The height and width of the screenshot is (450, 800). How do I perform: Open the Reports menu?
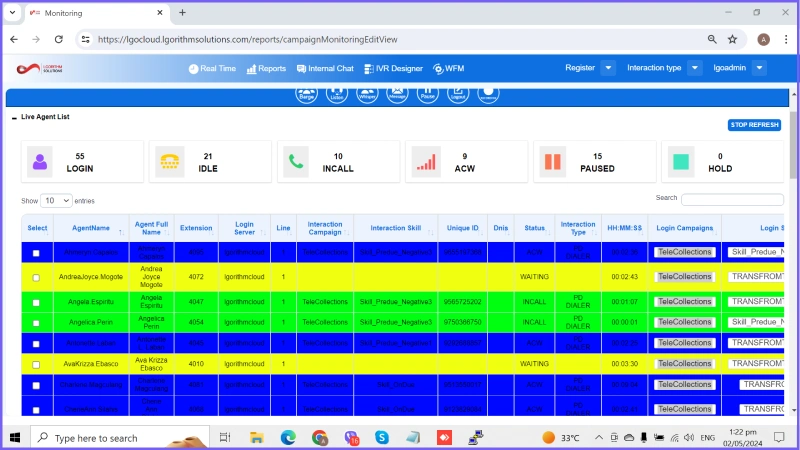[265, 69]
